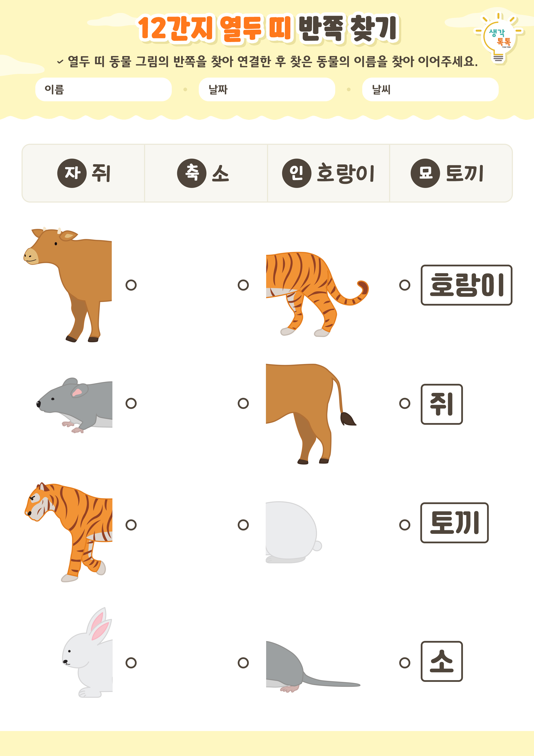This screenshot has height=756, width=534.
Task: Click the 날씨 input field
Action: tap(430, 90)
